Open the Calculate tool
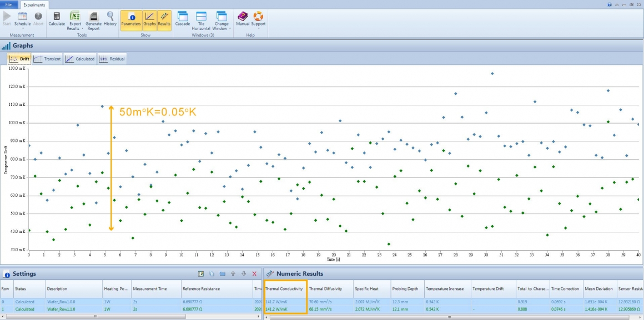 pos(57,20)
